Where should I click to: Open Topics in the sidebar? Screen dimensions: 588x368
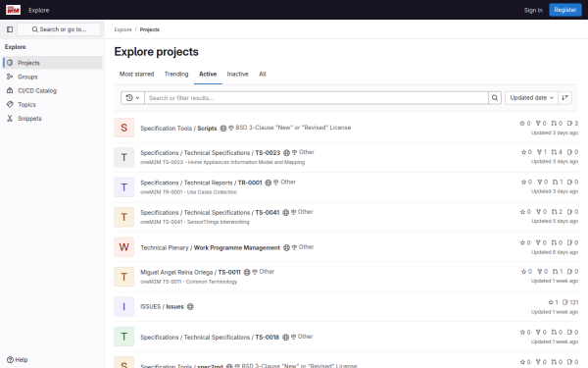click(x=53, y=104)
